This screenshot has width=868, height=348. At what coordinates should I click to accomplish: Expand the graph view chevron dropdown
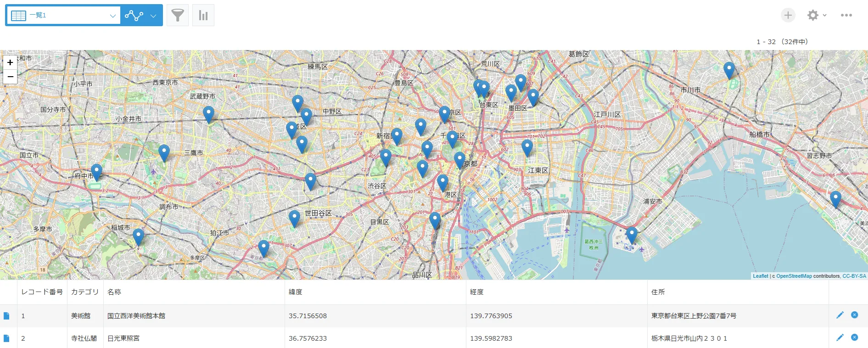click(153, 16)
